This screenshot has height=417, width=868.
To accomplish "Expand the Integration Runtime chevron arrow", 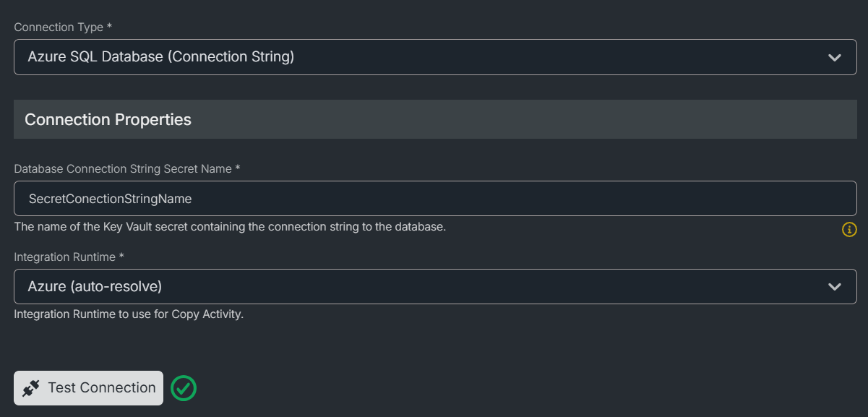I will (x=835, y=287).
